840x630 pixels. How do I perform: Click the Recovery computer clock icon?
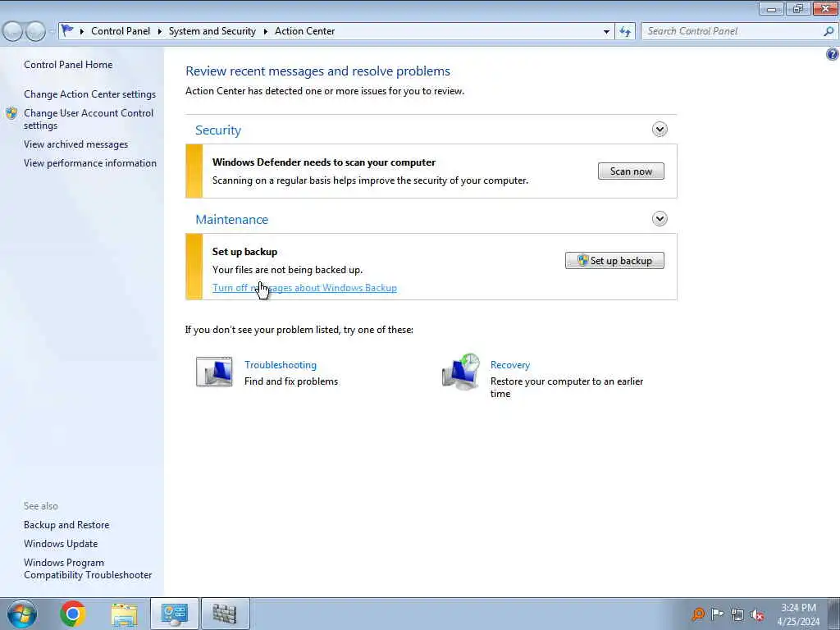461,372
